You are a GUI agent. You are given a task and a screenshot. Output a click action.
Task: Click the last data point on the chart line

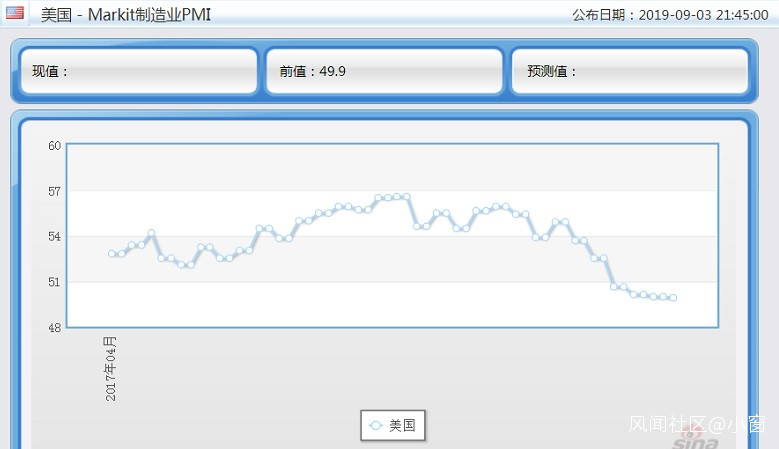tap(673, 298)
